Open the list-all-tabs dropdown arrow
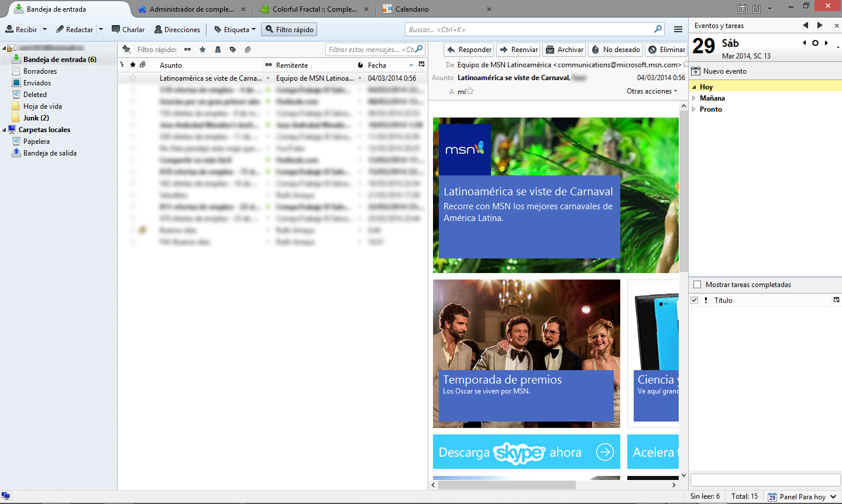This screenshot has width=842, height=504. [769, 9]
